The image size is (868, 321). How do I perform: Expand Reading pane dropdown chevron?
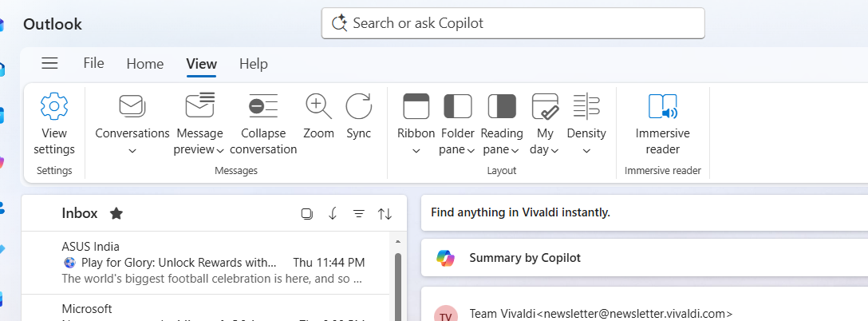coord(515,151)
